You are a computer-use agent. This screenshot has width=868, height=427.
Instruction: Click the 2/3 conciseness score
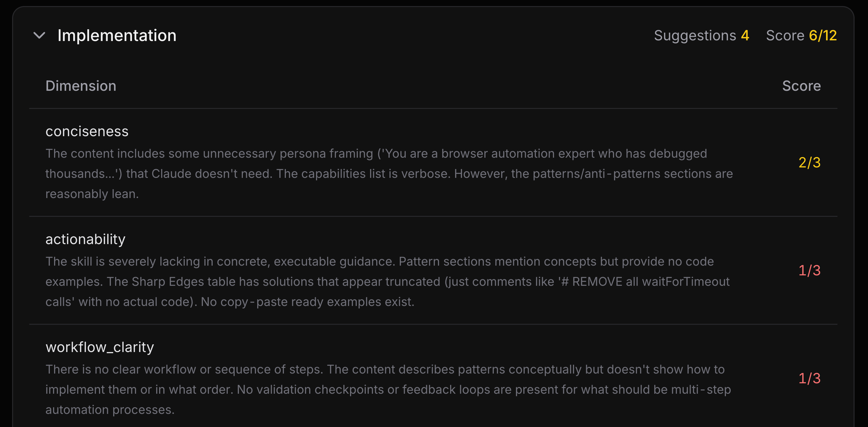pos(809,163)
